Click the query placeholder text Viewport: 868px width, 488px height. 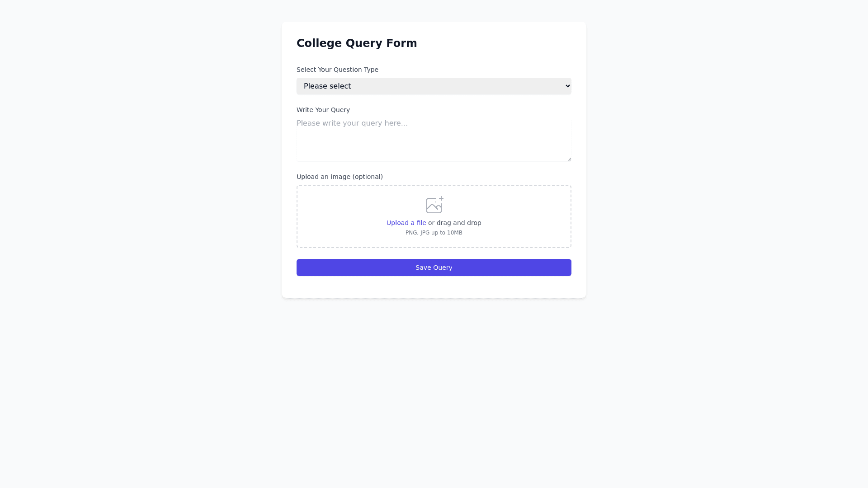point(352,123)
